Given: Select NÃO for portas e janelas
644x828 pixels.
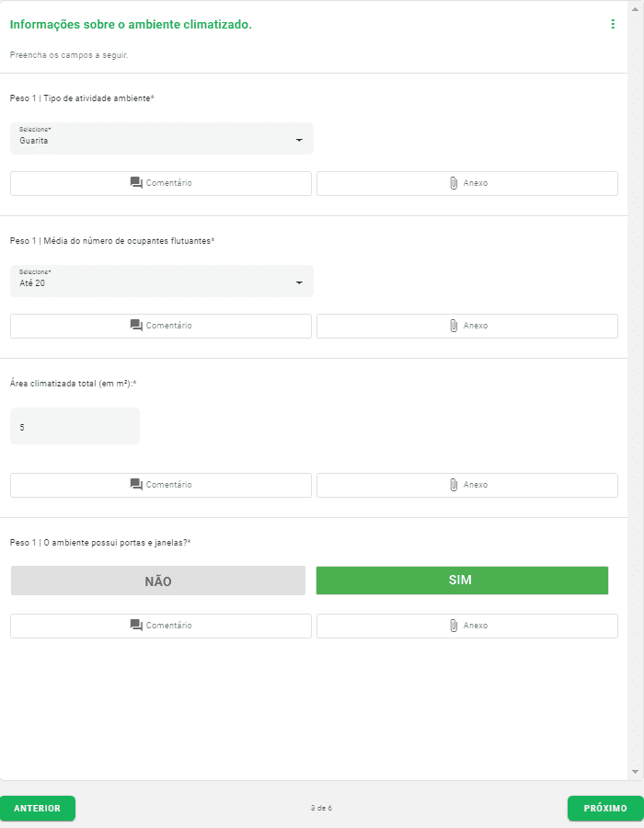Looking at the screenshot, I should coord(158,581).
